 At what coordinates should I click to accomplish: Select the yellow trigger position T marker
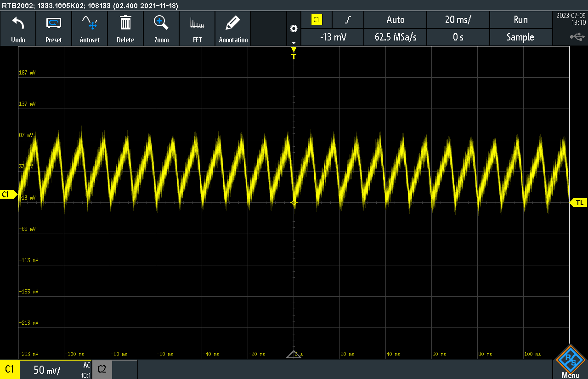pos(294,53)
